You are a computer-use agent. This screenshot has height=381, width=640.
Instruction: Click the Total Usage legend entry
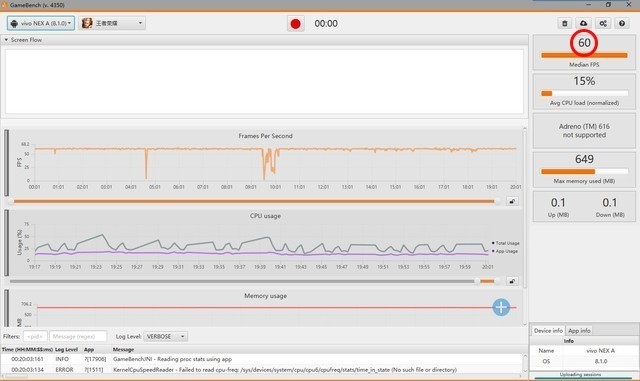(505, 243)
